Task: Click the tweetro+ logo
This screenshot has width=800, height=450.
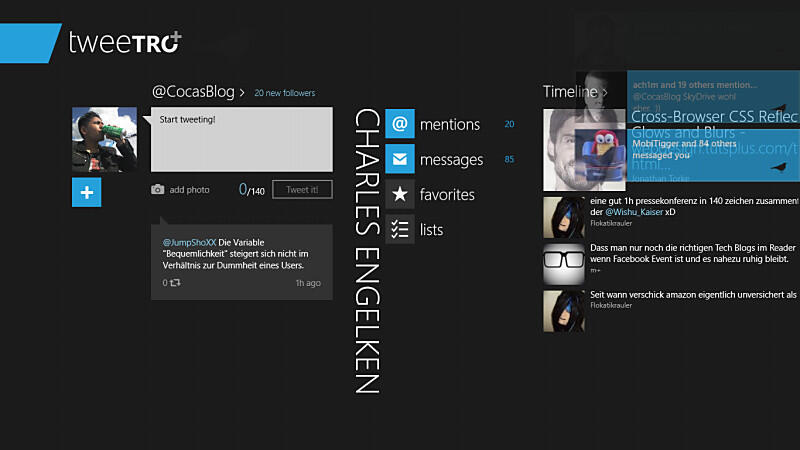Action: pos(124,41)
